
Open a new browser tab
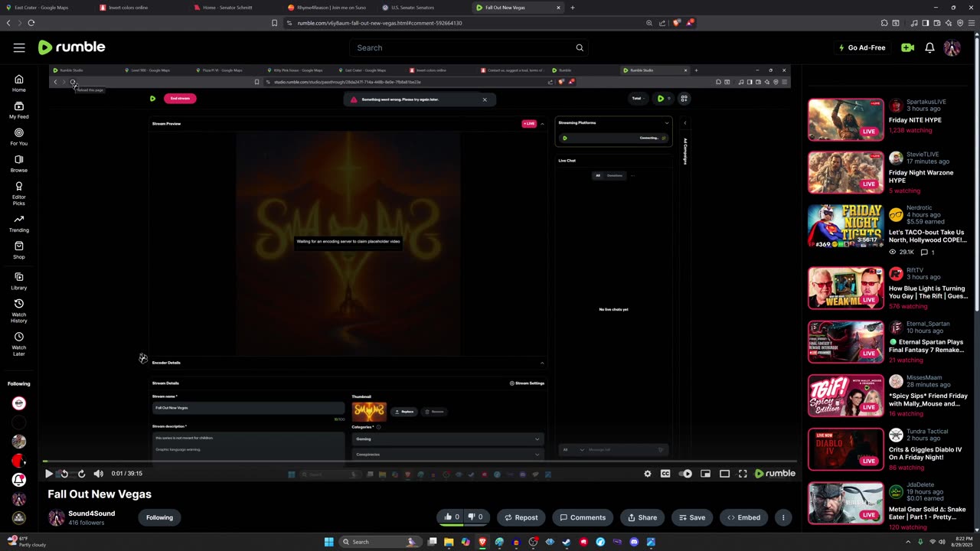pyautogui.click(x=573, y=8)
